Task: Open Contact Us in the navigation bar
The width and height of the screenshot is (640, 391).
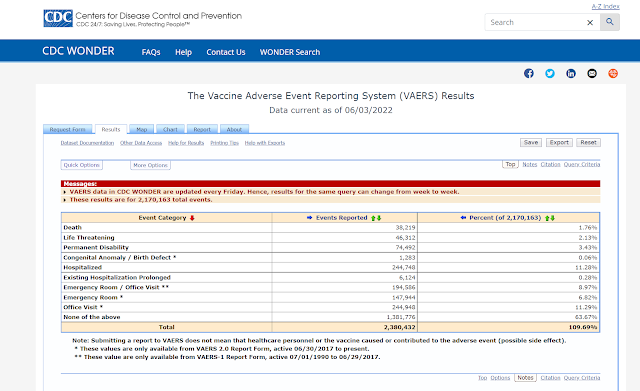Action: pyautogui.click(x=226, y=52)
